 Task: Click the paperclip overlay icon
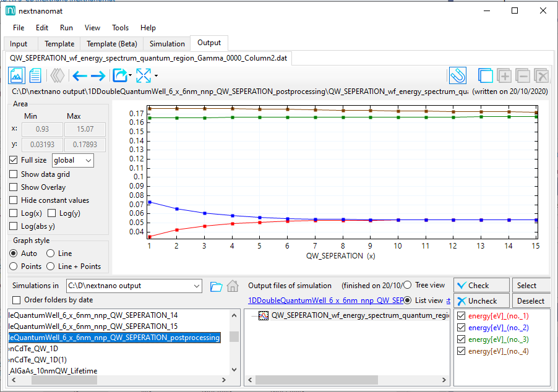coord(457,76)
